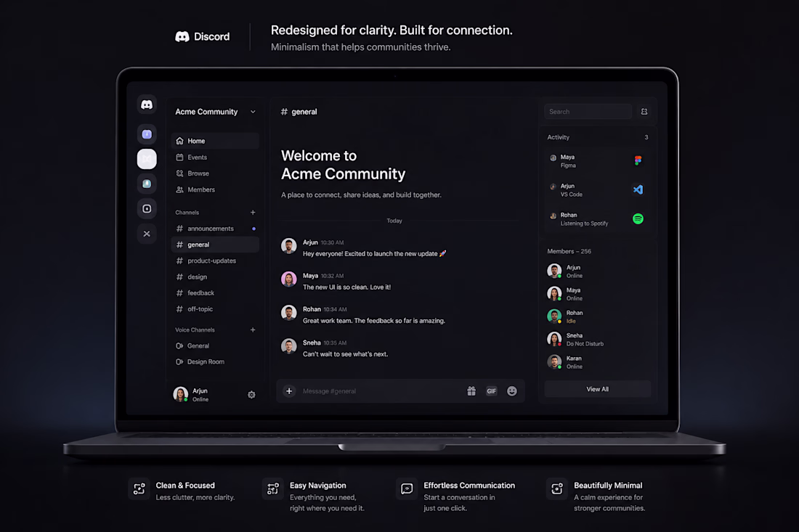Toggle the member list icon beside search

tap(644, 112)
